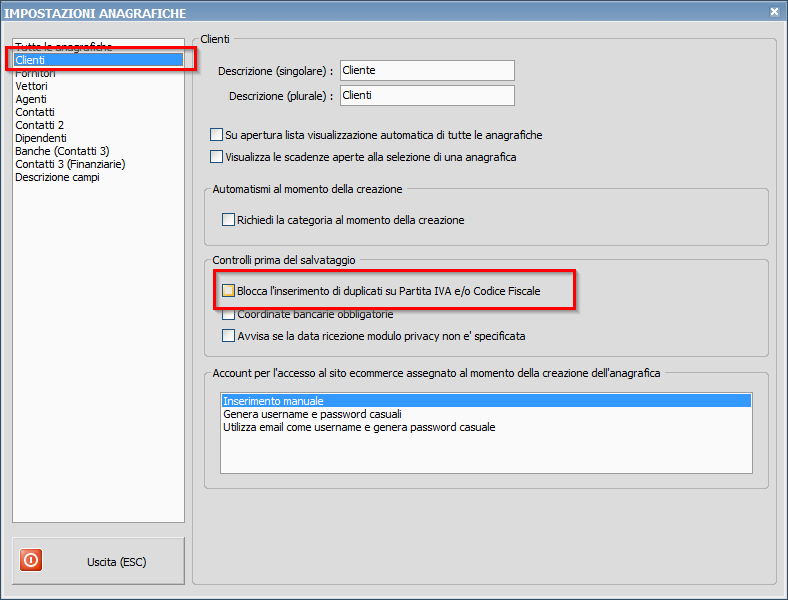Click the Descrizione (plurale) input field

(427, 95)
